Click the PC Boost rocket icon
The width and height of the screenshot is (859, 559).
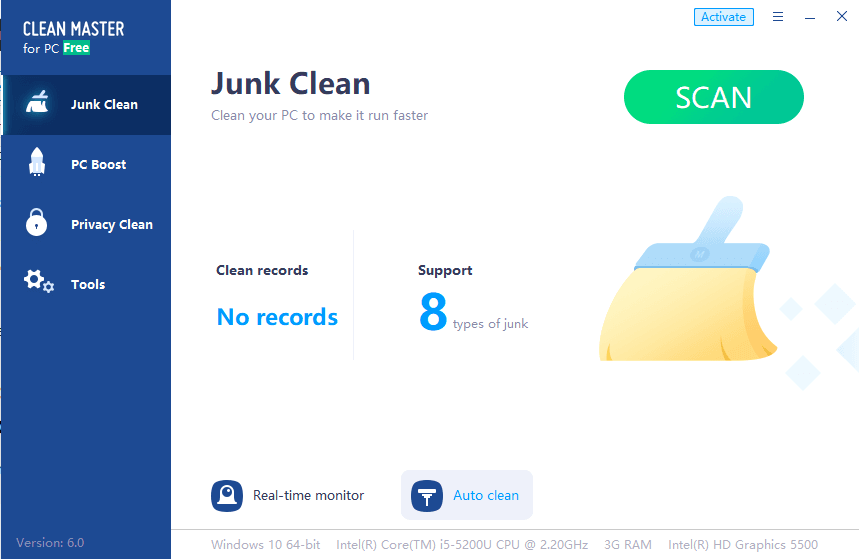[36, 163]
